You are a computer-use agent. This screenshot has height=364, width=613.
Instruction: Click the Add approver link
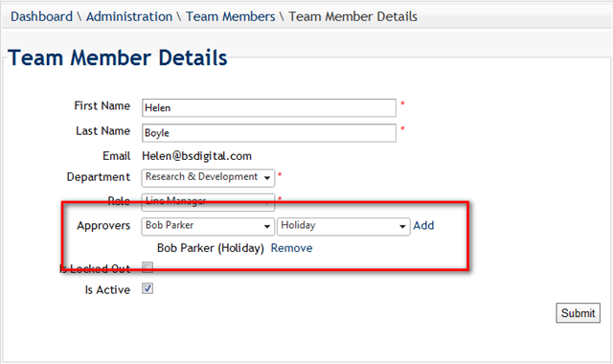[x=423, y=226]
